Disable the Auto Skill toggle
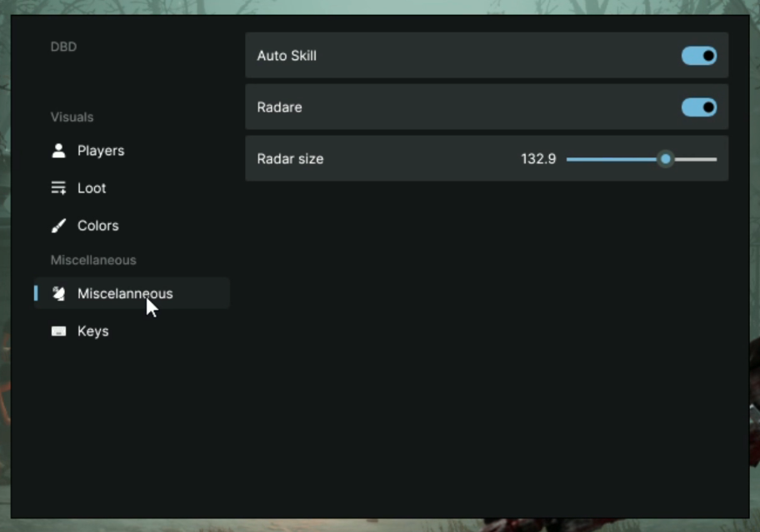This screenshot has width=760, height=532. 698,56
